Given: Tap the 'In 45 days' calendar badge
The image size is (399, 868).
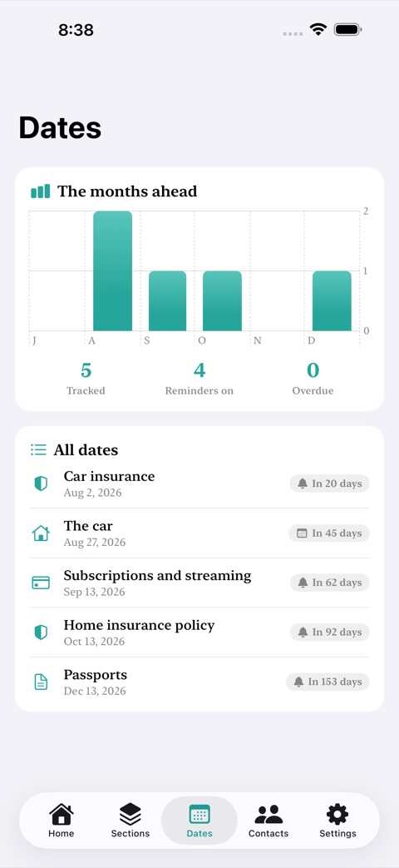Looking at the screenshot, I should tap(329, 533).
